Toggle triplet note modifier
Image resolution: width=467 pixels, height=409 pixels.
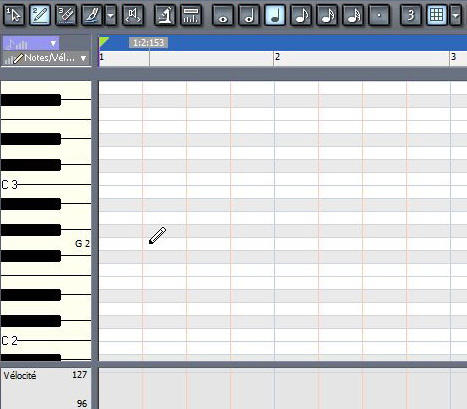coord(411,15)
